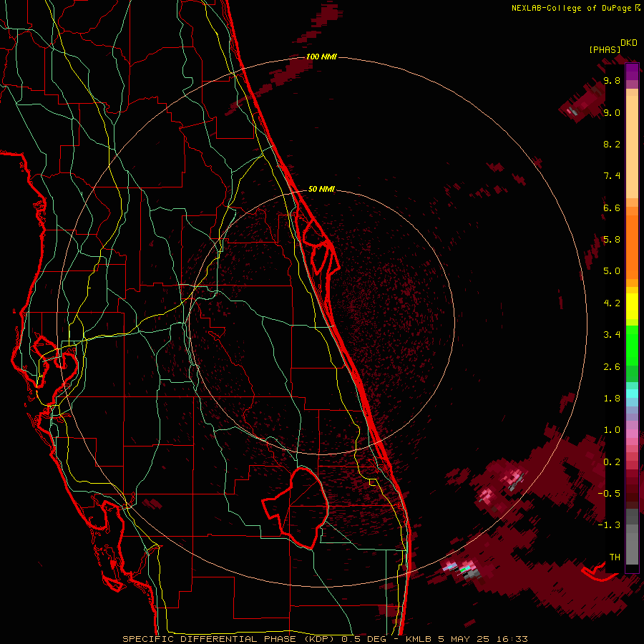This screenshot has width=644, height=644.
Task: Click the -0.5 value on the scale
Action: coord(609,494)
